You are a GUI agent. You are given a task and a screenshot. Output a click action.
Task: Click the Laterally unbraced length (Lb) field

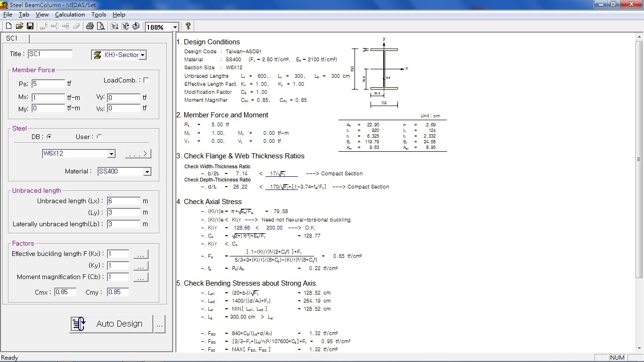click(124, 224)
